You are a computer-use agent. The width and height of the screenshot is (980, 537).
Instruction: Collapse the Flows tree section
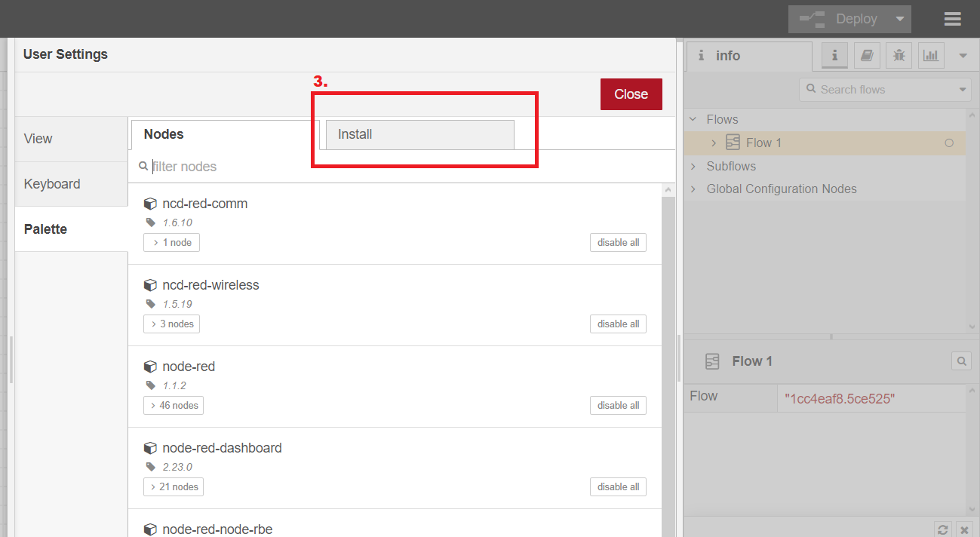coord(693,119)
